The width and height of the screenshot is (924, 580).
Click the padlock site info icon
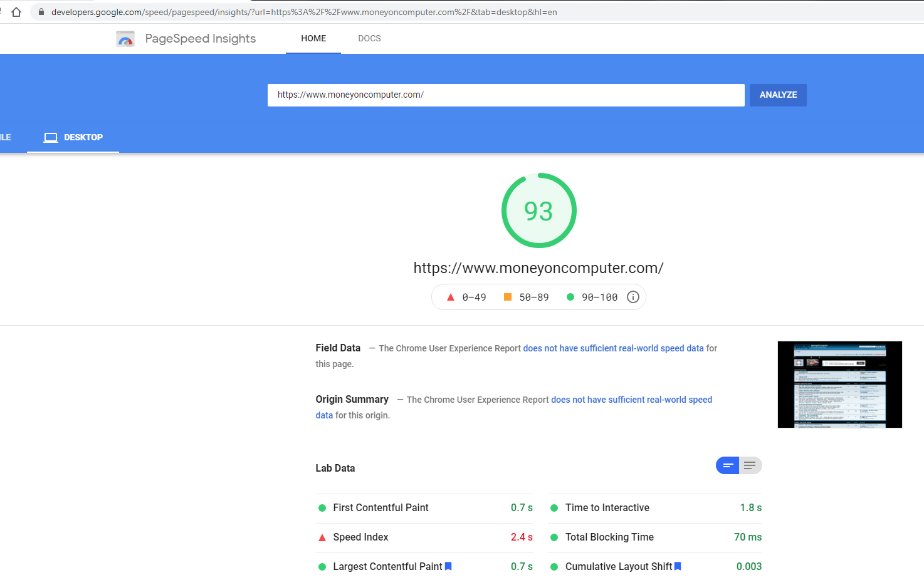41,12
